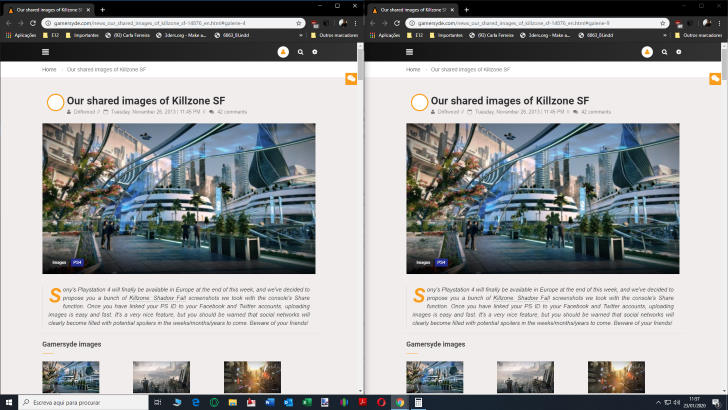Show hidden system tray icons
Screen dimensions: 728x410
click(x=658, y=403)
